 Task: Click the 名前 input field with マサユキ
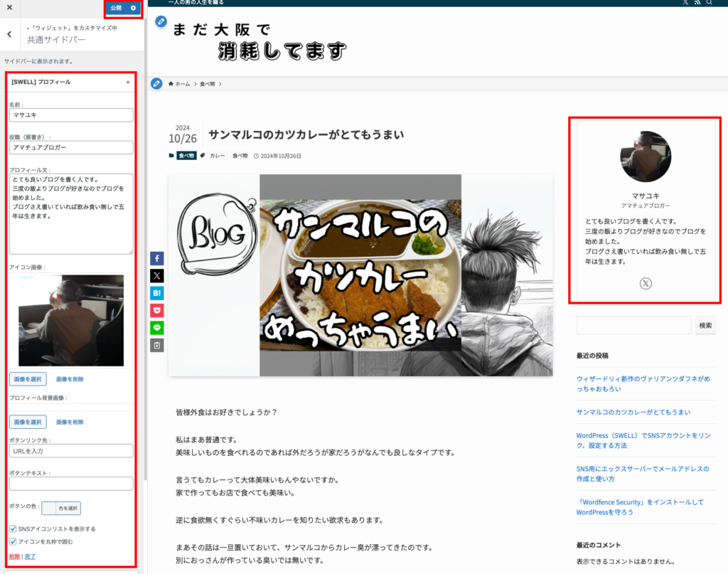point(71,115)
